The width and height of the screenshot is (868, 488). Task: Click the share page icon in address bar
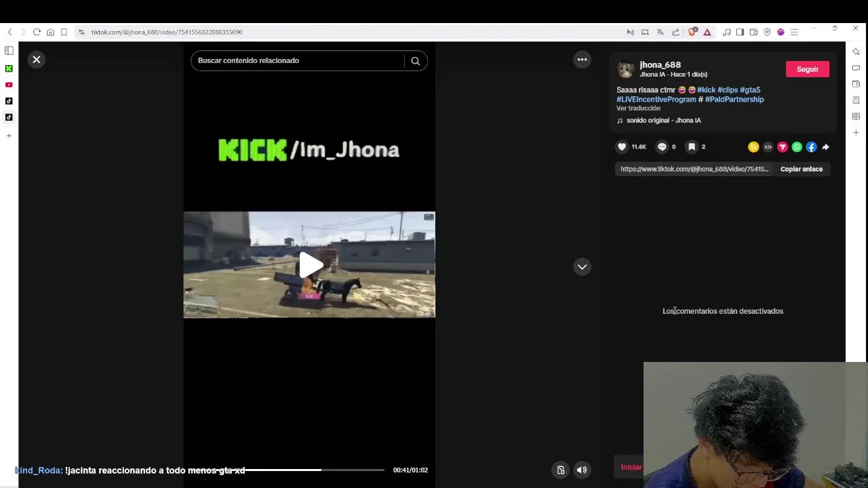[675, 32]
